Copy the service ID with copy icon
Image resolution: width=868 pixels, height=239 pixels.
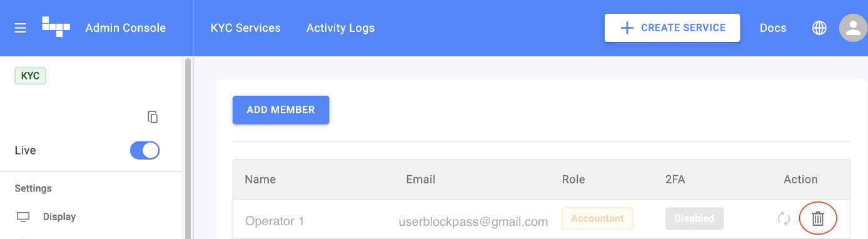pos(153,117)
